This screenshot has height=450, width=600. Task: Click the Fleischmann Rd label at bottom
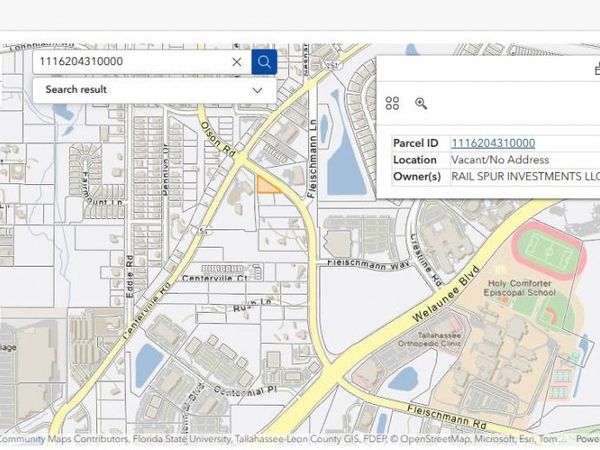coord(446,417)
